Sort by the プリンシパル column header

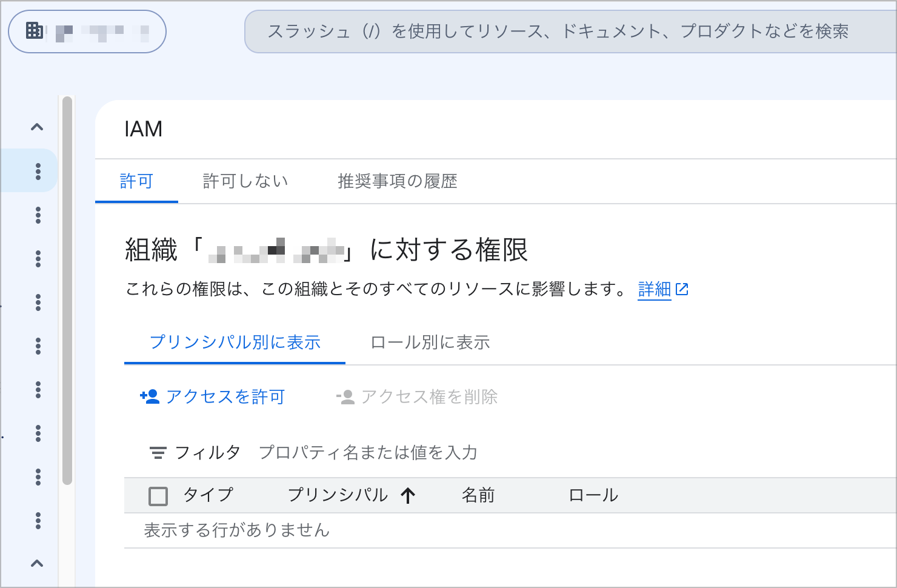click(x=338, y=495)
